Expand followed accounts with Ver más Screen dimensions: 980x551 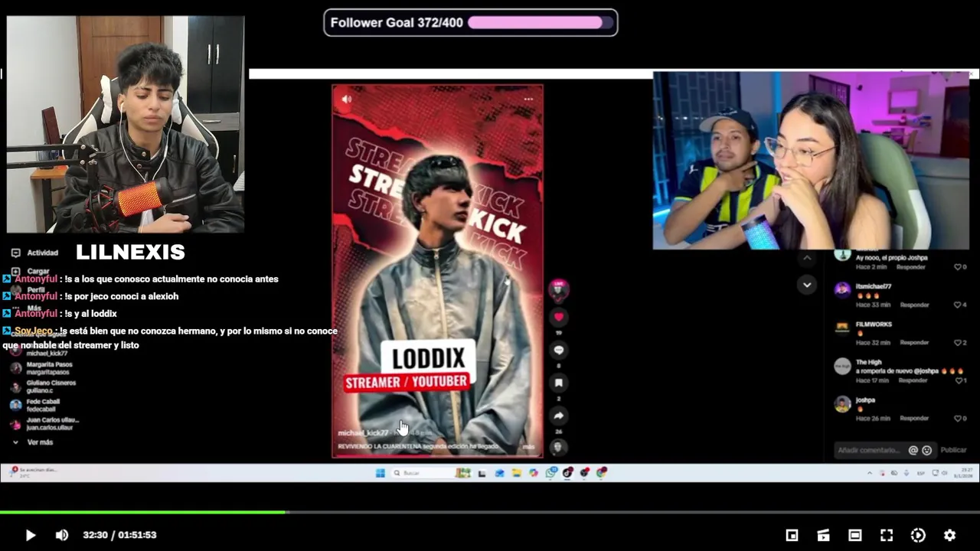[33, 442]
